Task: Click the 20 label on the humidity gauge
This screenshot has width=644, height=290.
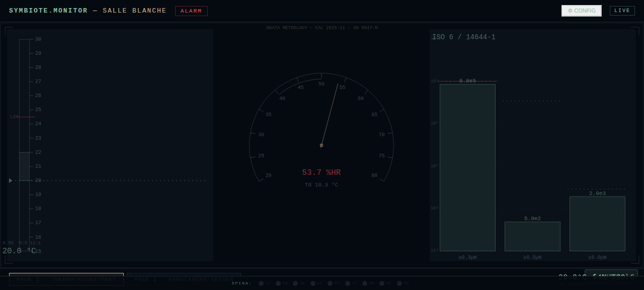Action: click(269, 175)
